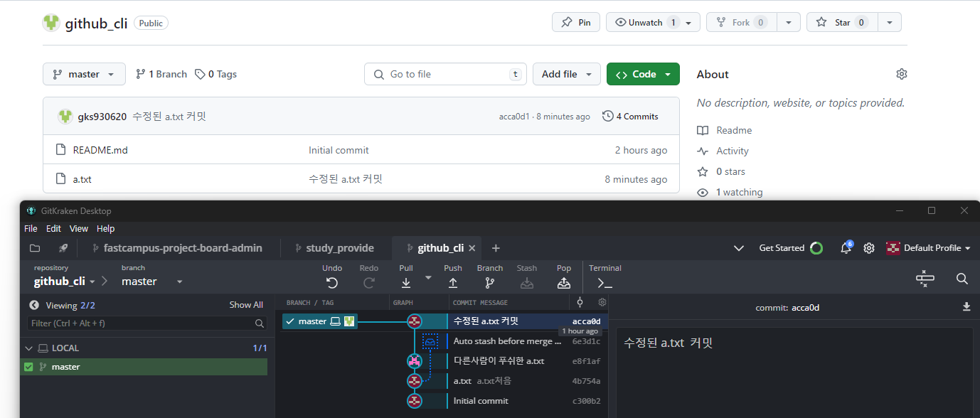Uncheck the master branch checkbox in LOCAL
This screenshot has width=980, height=418.
click(29, 367)
